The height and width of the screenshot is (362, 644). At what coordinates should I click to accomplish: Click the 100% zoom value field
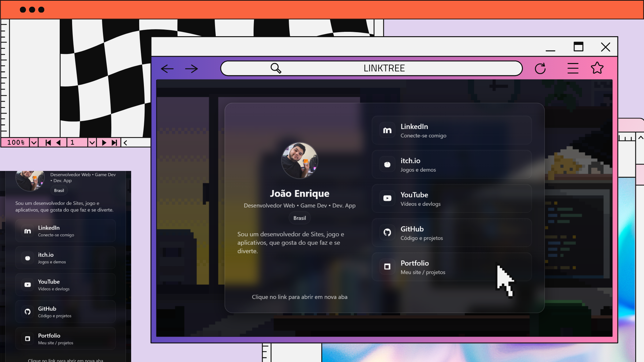pos(15,142)
